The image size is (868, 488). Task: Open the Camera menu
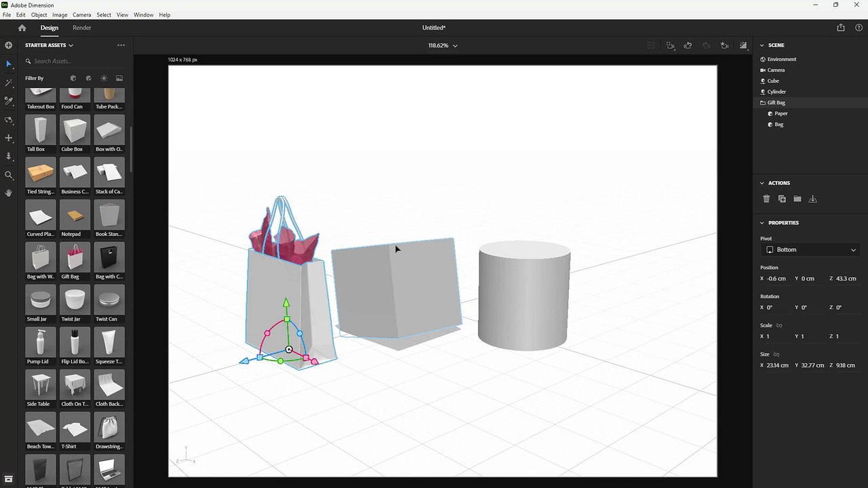81,15
